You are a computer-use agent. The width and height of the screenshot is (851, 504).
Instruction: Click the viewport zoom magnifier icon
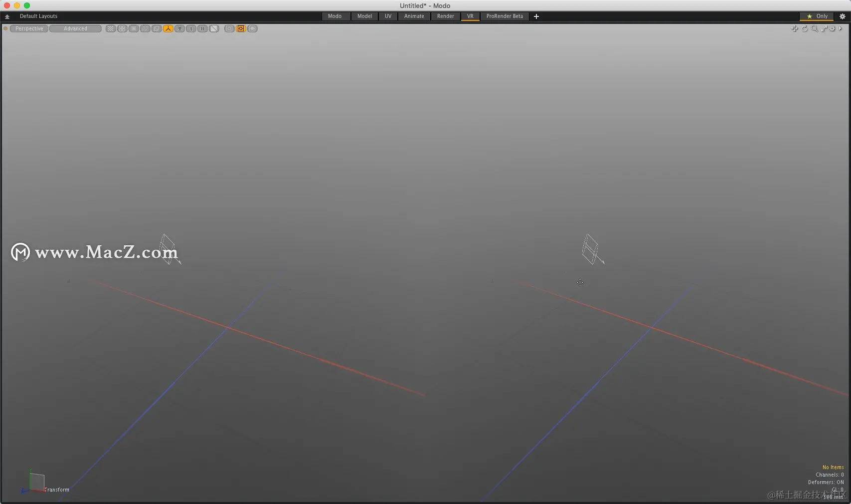coord(815,29)
